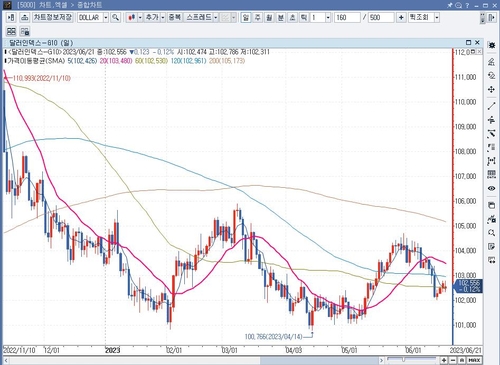The width and height of the screenshot is (500, 365).
Task: Open the greyed grid dropdown next to 스프레드
Action: coord(233,17)
